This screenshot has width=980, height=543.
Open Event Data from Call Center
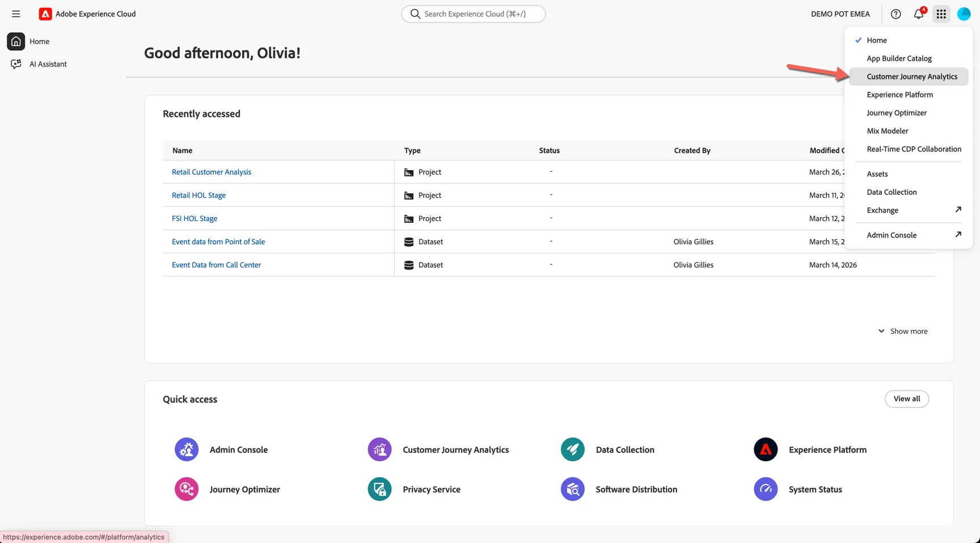(216, 265)
